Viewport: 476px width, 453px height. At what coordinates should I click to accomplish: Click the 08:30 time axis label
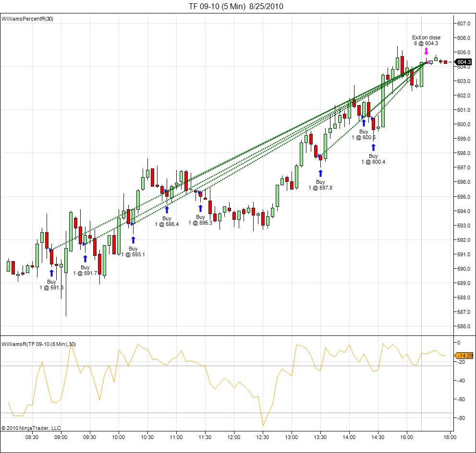32,437
